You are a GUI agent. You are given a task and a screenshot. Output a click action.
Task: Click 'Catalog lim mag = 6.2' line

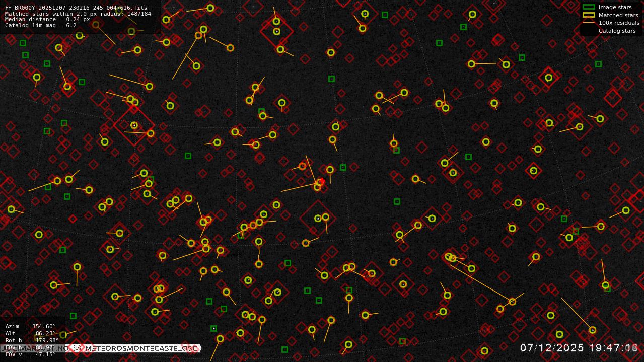click(x=41, y=25)
